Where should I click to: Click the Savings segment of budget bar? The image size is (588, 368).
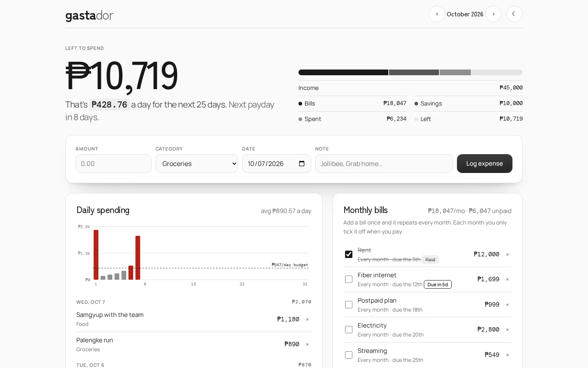click(414, 72)
